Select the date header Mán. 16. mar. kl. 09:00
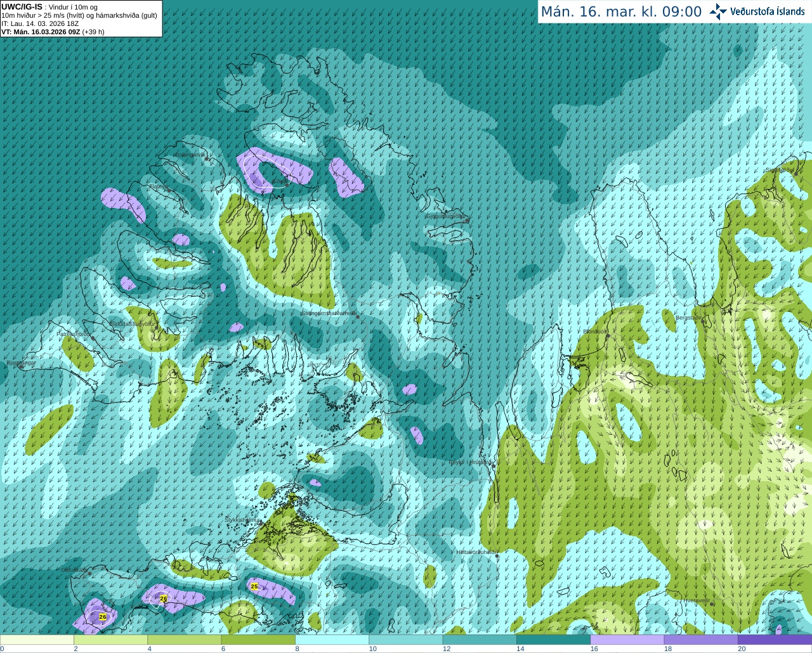812x653 pixels. [x=621, y=12]
